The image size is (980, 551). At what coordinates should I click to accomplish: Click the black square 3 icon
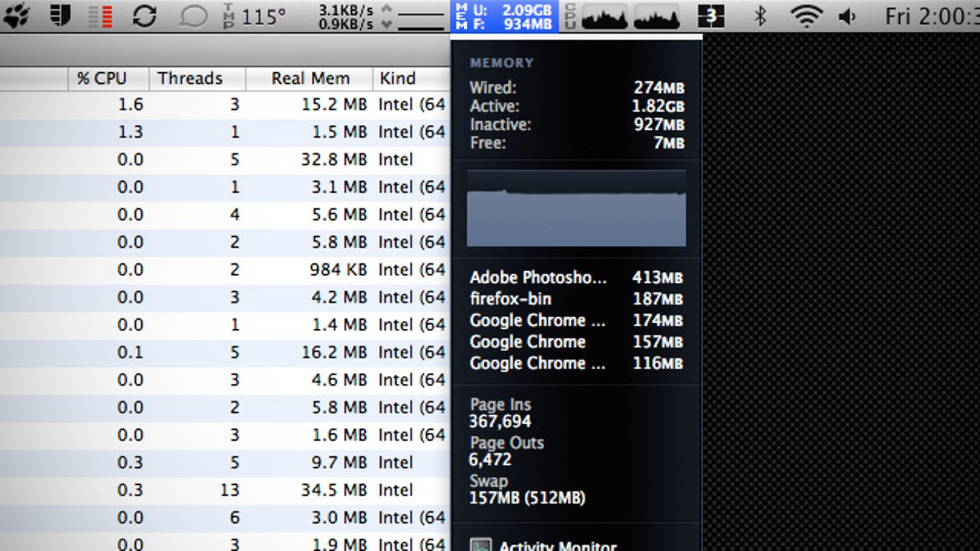711,17
